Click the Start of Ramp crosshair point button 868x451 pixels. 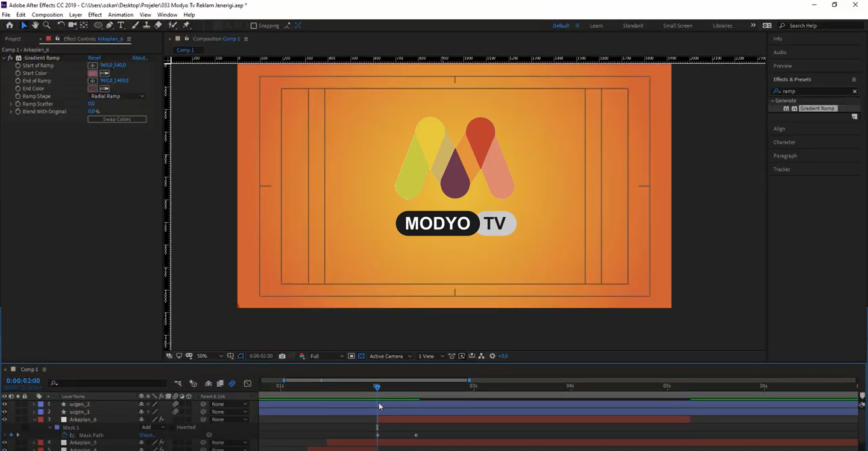click(93, 65)
